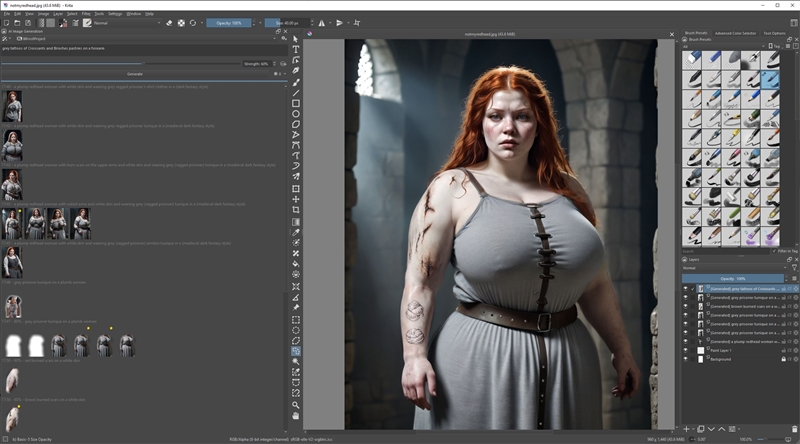Select the Text tool in toolbox
Viewport: 800px width, 444px height.
296,48
